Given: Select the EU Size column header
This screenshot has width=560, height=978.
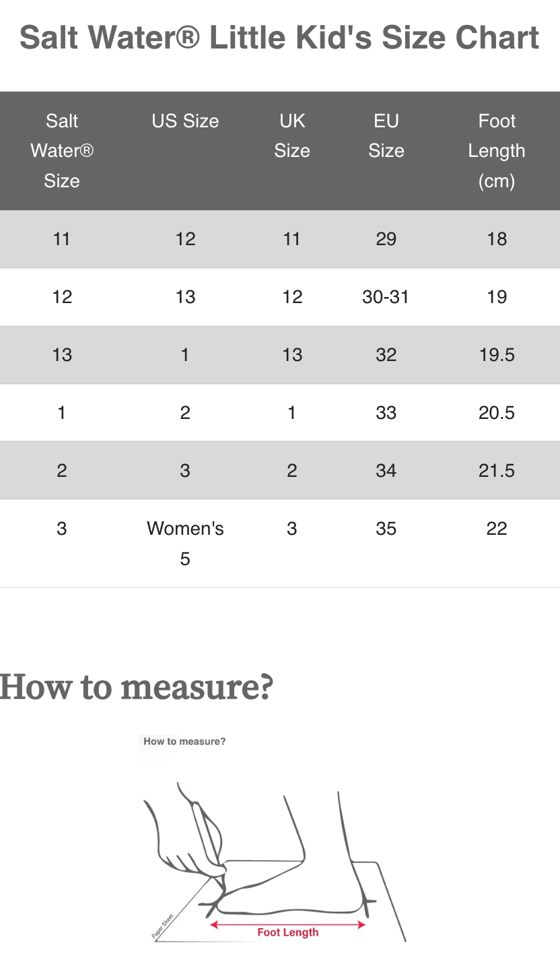Looking at the screenshot, I should click(x=386, y=136).
